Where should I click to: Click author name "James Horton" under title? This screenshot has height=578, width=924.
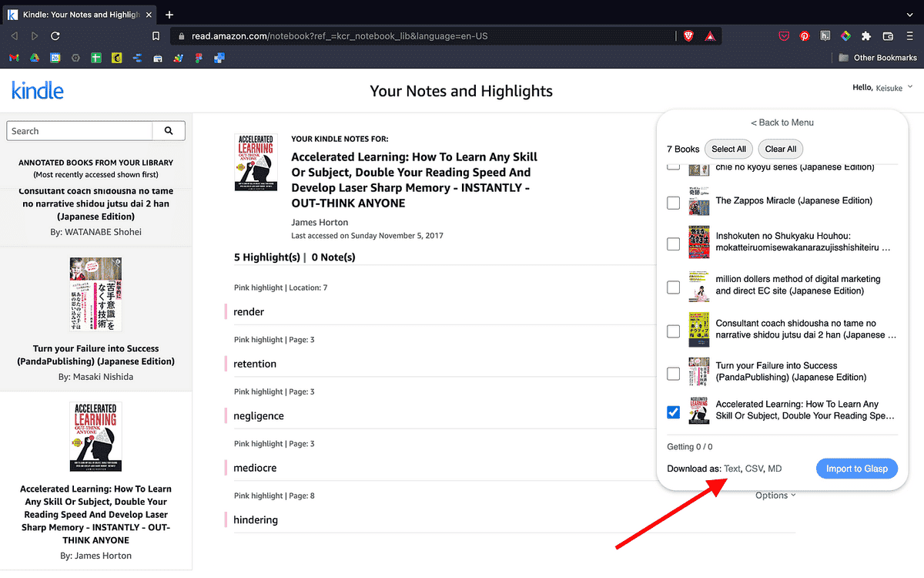(319, 222)
